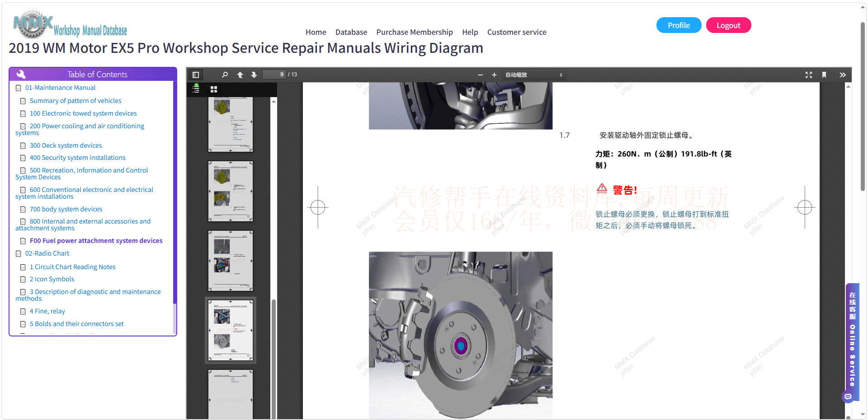Screen dimensions: 868x420
Task: Click the red warning 警告! heading
Action: point(625,190)
